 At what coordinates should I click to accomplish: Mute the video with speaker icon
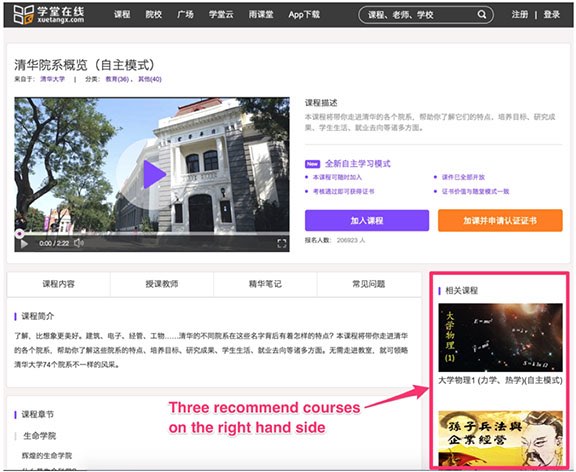coord(79,243)
